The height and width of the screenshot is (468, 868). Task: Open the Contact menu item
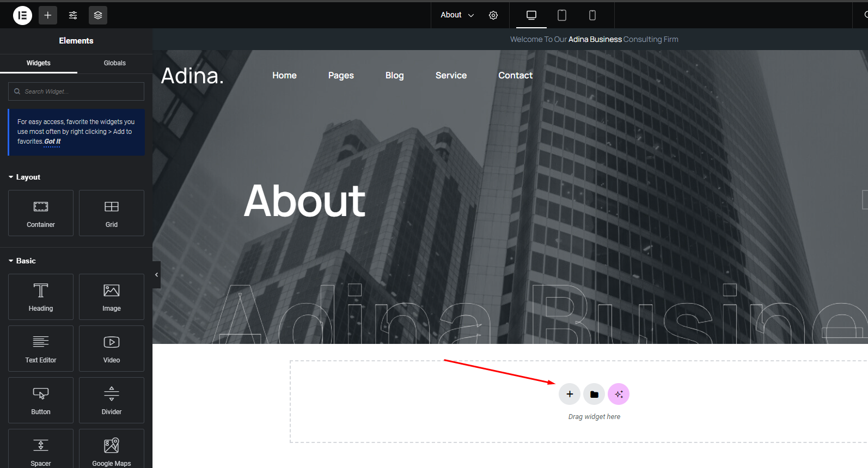click(516, 75)
